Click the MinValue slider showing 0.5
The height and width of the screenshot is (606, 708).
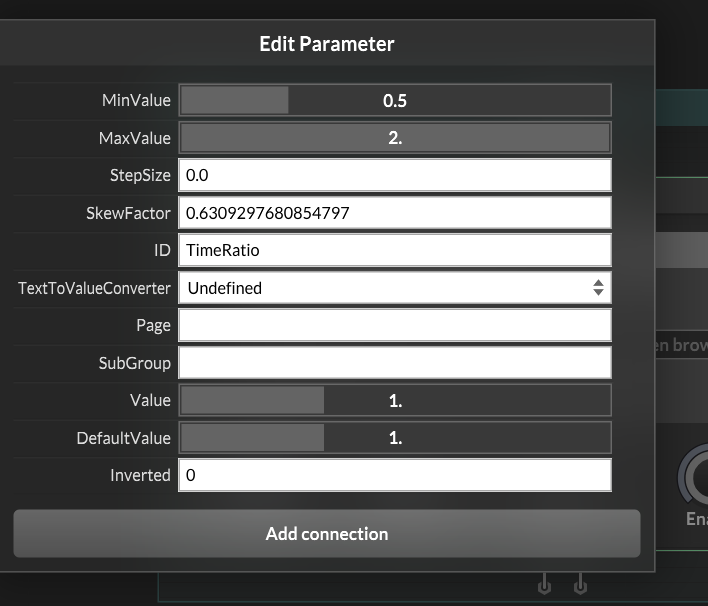point(394,100)
